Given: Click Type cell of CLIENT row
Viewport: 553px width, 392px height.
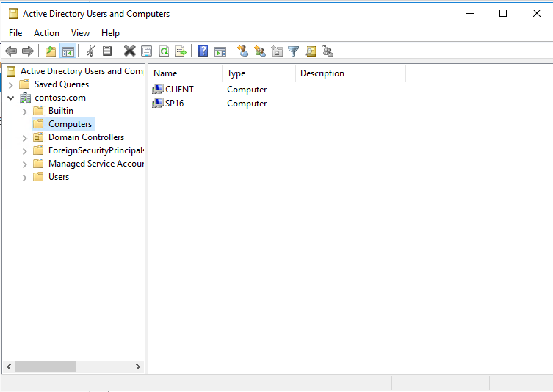Looking at the screenshot, I should pyautogui.click(x=247, y=90).
